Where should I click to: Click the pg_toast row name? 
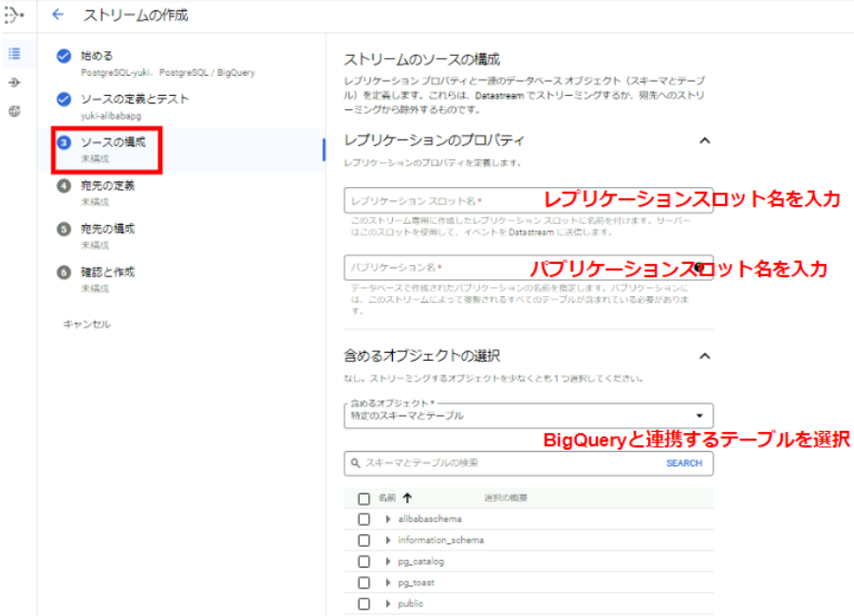(x=417, y=583)
